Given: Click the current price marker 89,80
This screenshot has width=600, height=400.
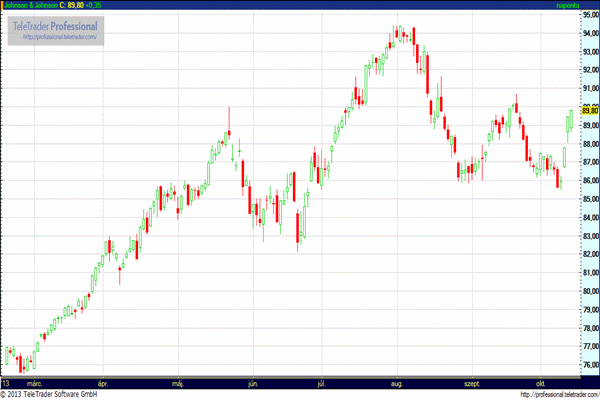Looking at the screenshot, I should (589, 110).
